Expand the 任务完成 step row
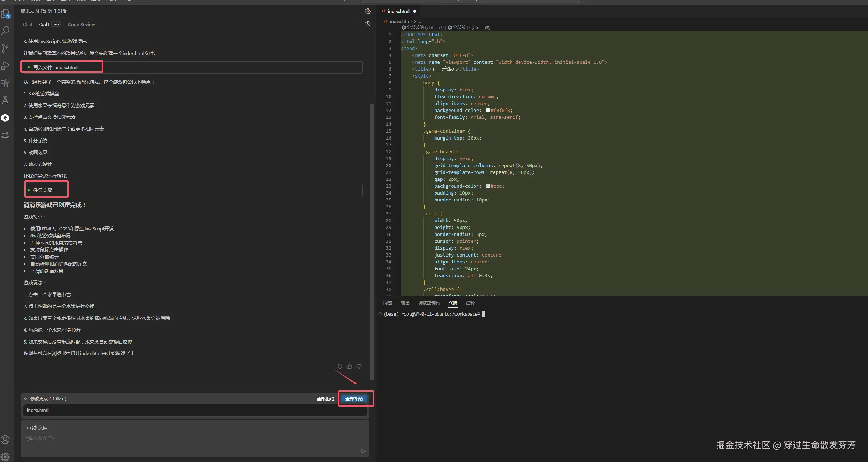The height and width of the screenshot is (462, 868). [43, 190]
